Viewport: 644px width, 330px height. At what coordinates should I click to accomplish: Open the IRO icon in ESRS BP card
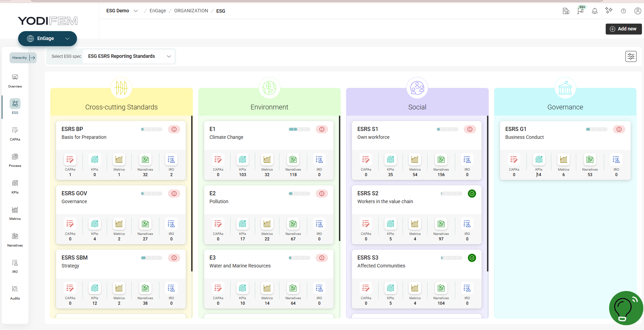171,160
